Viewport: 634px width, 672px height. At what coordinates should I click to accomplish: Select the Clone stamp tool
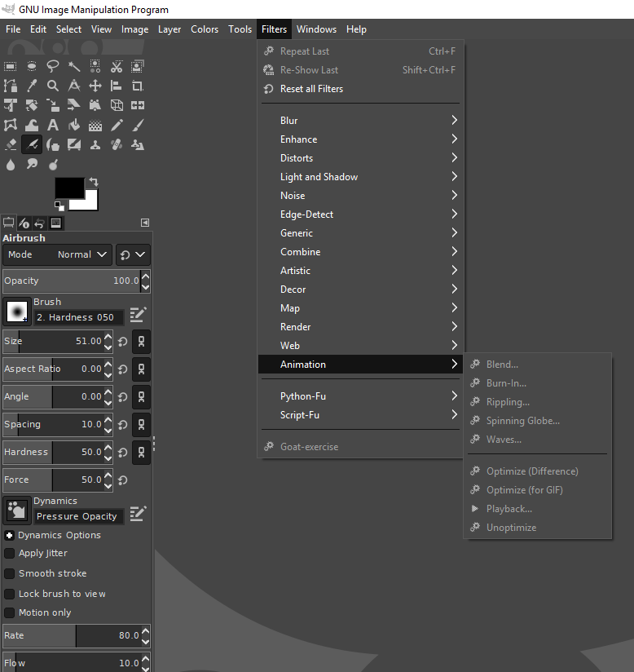pyautogui.click(x=95, y=145)
